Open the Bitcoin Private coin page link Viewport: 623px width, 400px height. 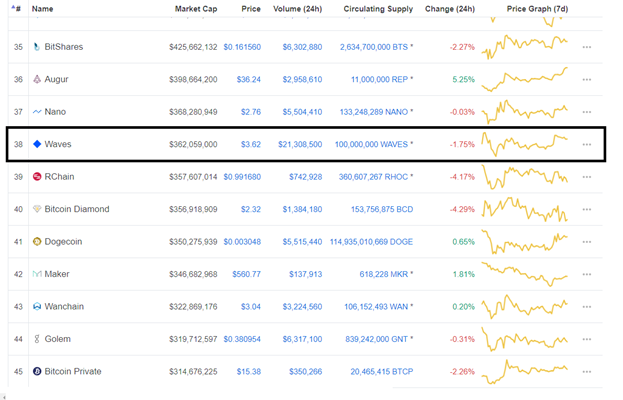[73, 371]
